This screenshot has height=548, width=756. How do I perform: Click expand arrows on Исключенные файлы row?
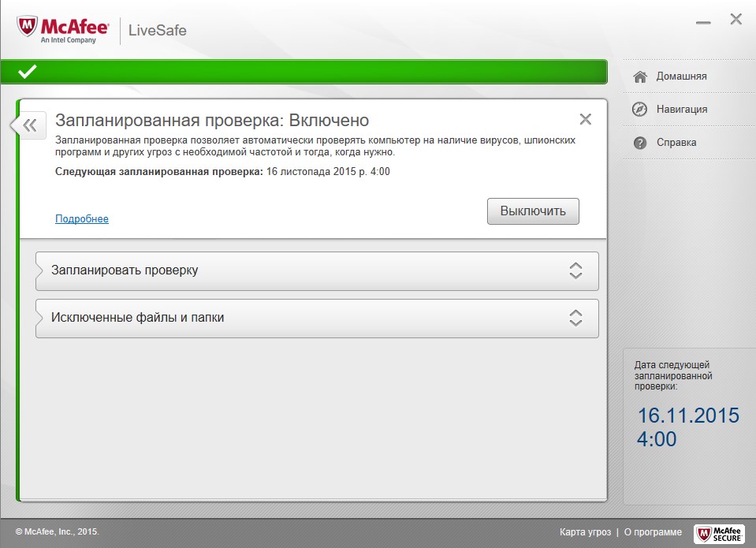(x=575, y=319)
